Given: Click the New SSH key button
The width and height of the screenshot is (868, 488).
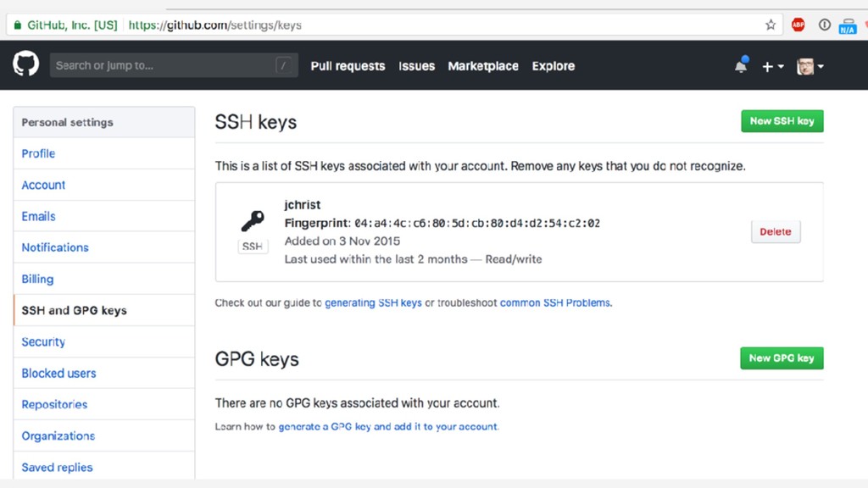Looking at the screenshot, I should tap(782, 121).
